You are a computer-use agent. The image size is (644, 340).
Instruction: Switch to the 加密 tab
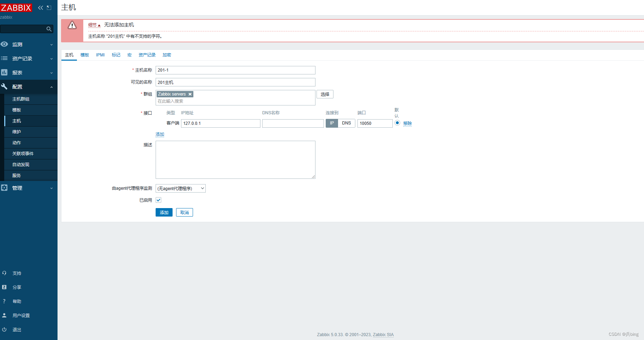[167, 55]
